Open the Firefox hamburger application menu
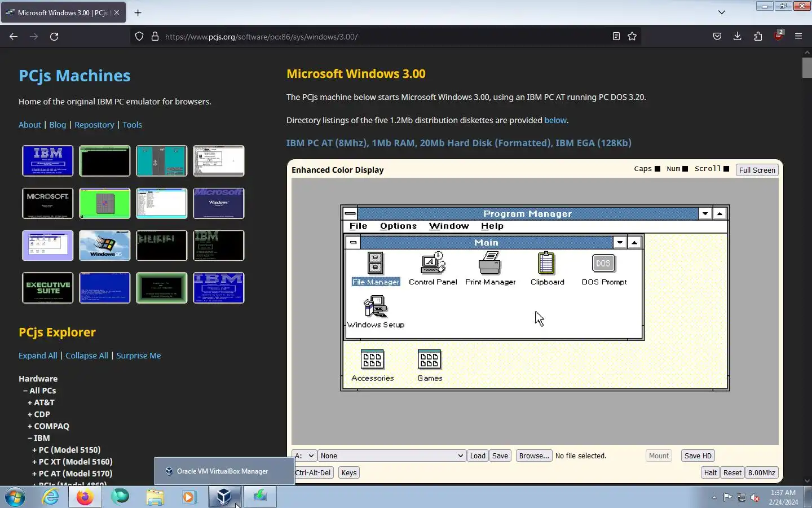The width and height of the screenshot is (812, 508). point(798,37)
